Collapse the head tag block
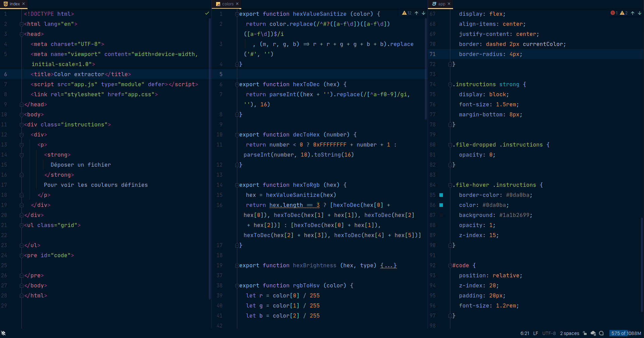This screenshot has height=338, width=644. tap(21, 34)
